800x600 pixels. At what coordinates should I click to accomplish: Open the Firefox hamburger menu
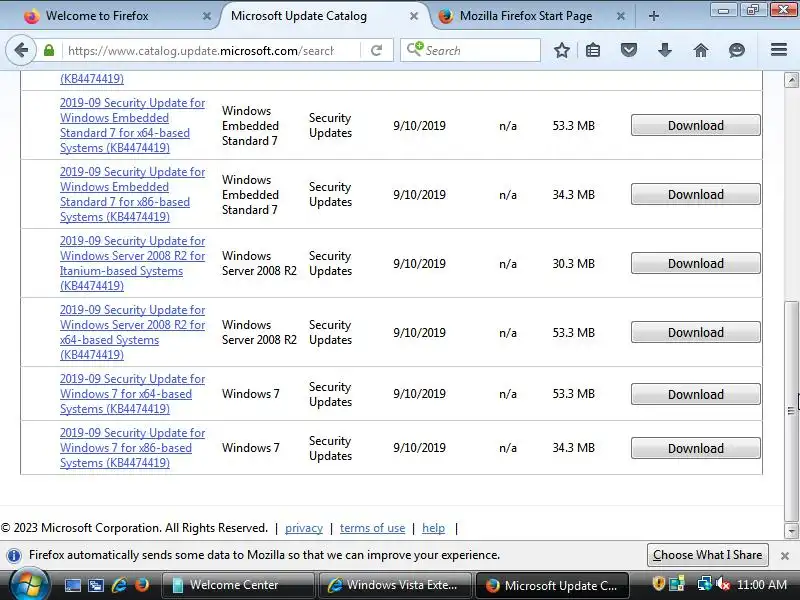pyautogui.click(x=779, y=49)
